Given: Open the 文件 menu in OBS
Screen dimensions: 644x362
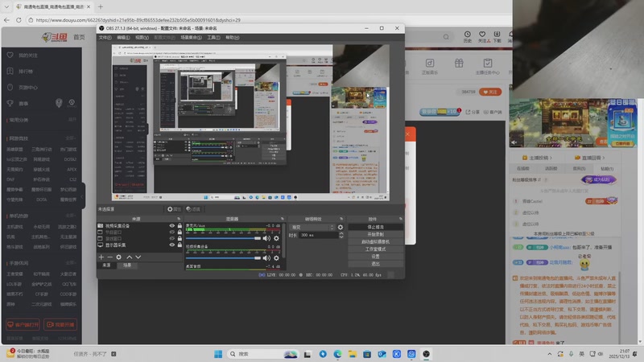Looking at the screenshot, I should [x=105, y=37].
